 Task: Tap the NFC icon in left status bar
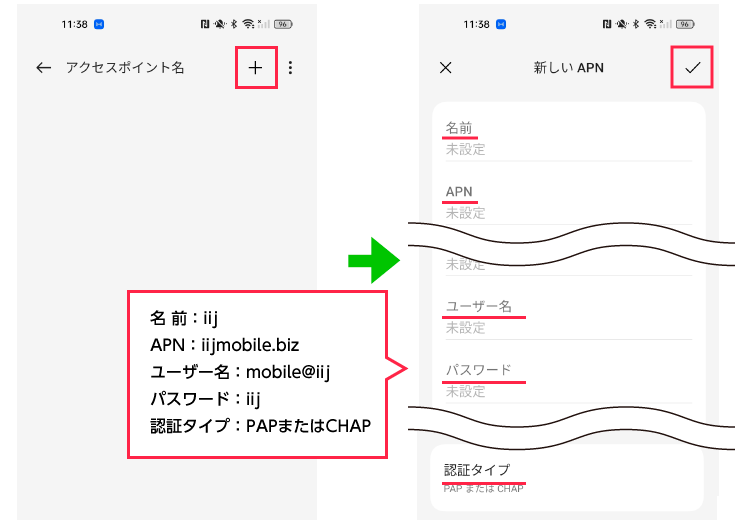point(205,24)
